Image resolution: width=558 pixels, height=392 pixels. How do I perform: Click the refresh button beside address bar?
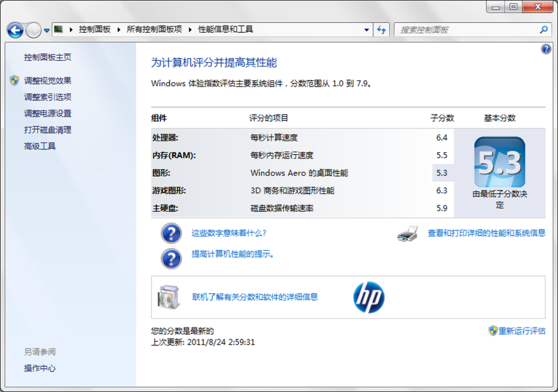click(x=382, y=30)
